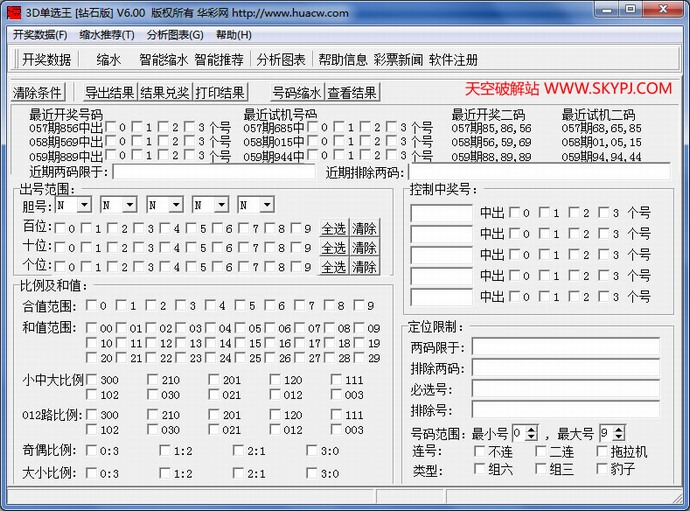Check the 组六 type checkbox
This screenshot has width=690, height=511.
pyautogui.click(x=480, y=469)
